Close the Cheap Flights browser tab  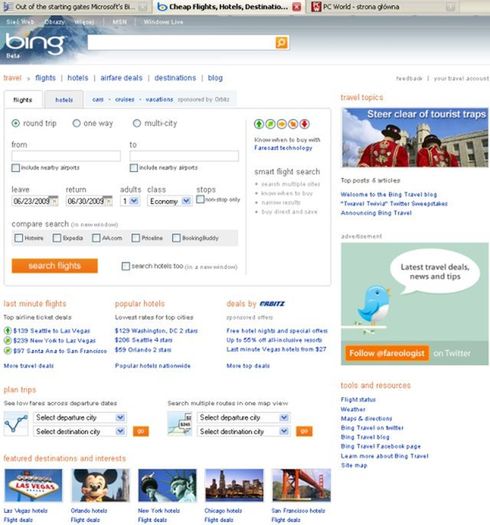pos(296,7)
